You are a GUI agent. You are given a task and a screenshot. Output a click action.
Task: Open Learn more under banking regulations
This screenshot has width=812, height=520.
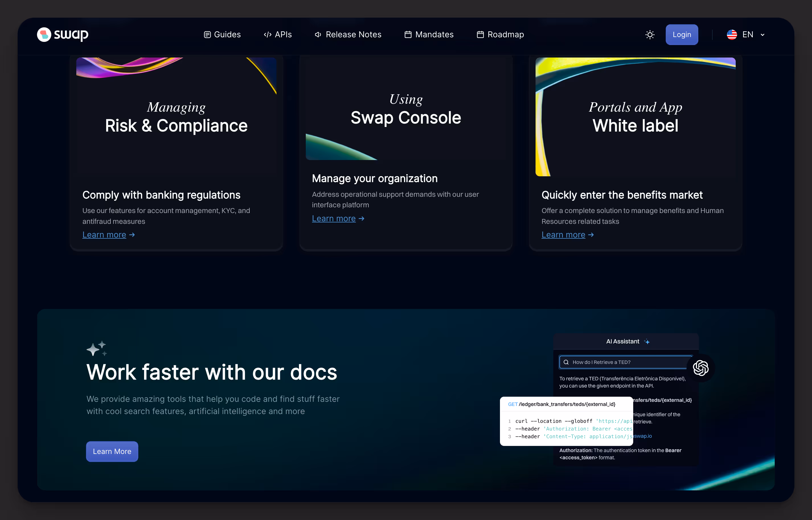[x=104, y=235]
